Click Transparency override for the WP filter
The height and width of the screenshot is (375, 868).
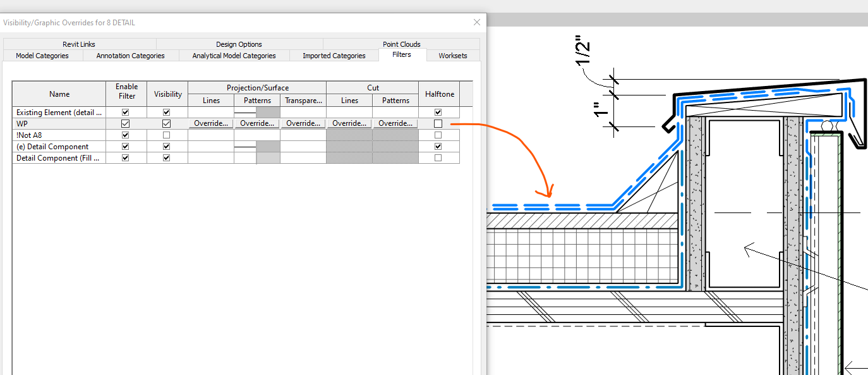(x=303, y=123)
